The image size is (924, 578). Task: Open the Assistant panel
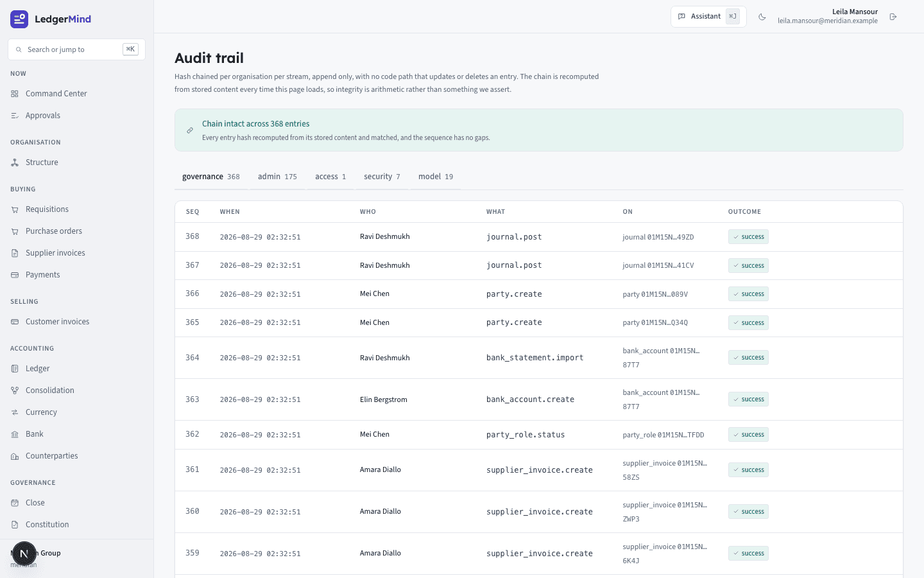tap(708, 17)
